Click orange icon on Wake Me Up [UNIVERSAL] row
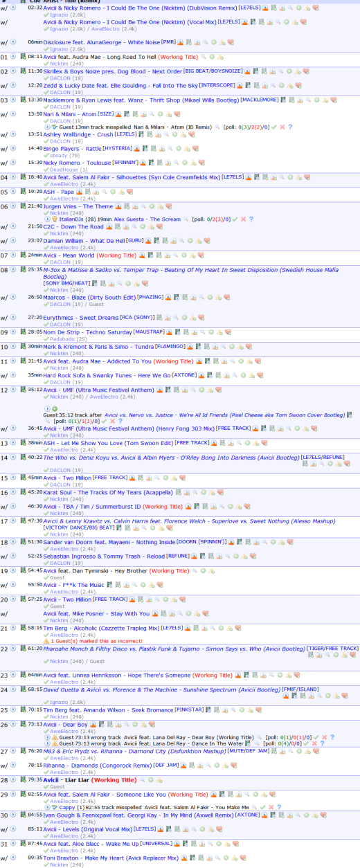 (177, 843)
